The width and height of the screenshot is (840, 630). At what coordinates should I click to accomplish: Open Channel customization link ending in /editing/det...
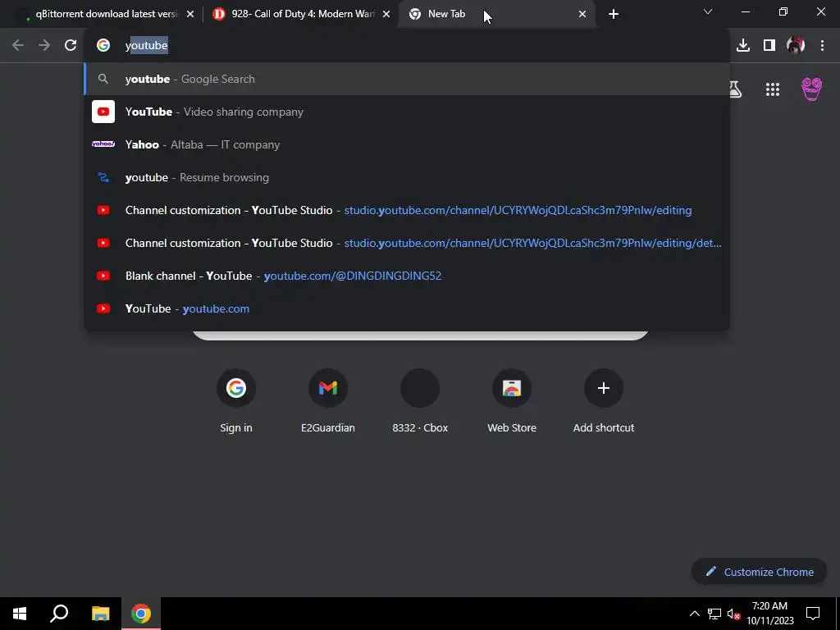pos(407,243)
